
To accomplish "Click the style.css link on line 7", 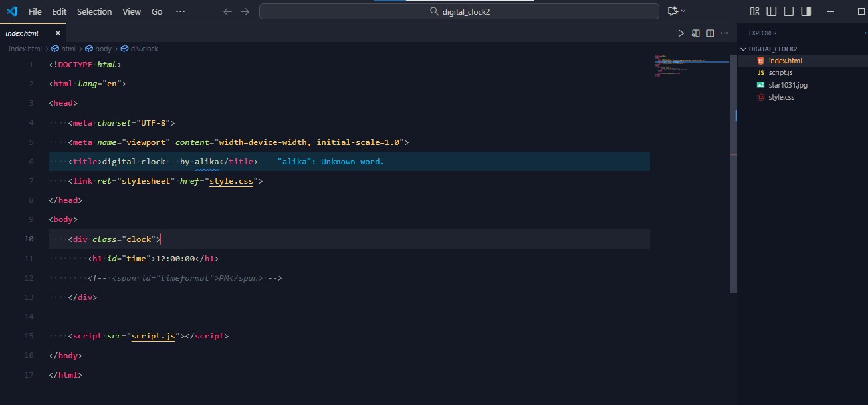I will [231, 181].
